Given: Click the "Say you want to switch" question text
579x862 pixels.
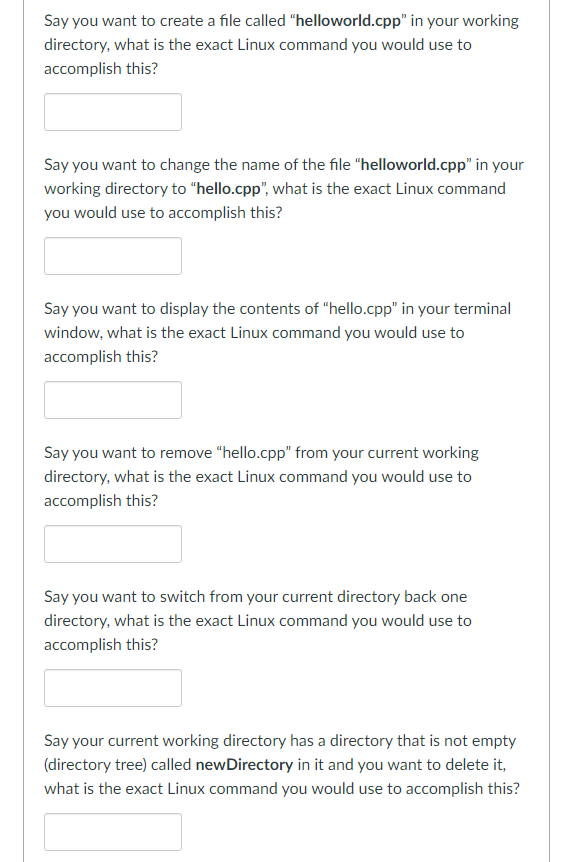Looking at the screenshot, I should (x=125, y=597).
